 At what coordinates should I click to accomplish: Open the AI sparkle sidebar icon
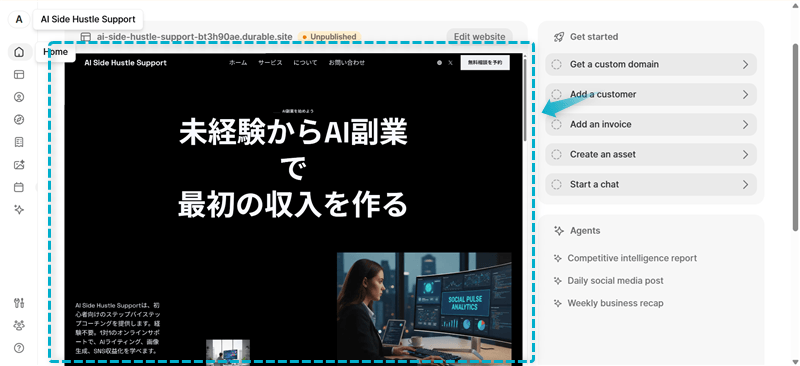(19, 210)
